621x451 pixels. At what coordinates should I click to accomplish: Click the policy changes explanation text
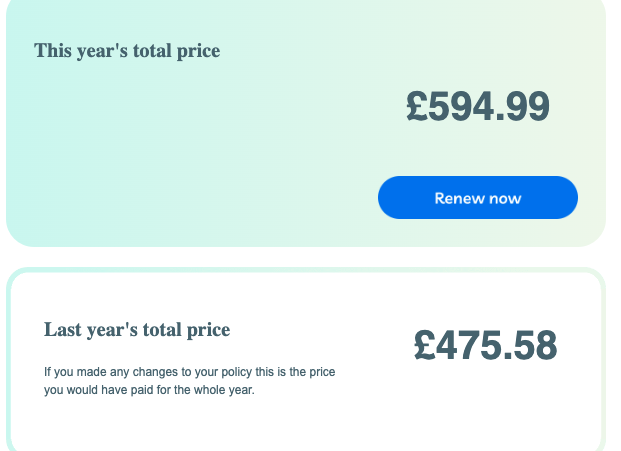click(x=189, y=381)
